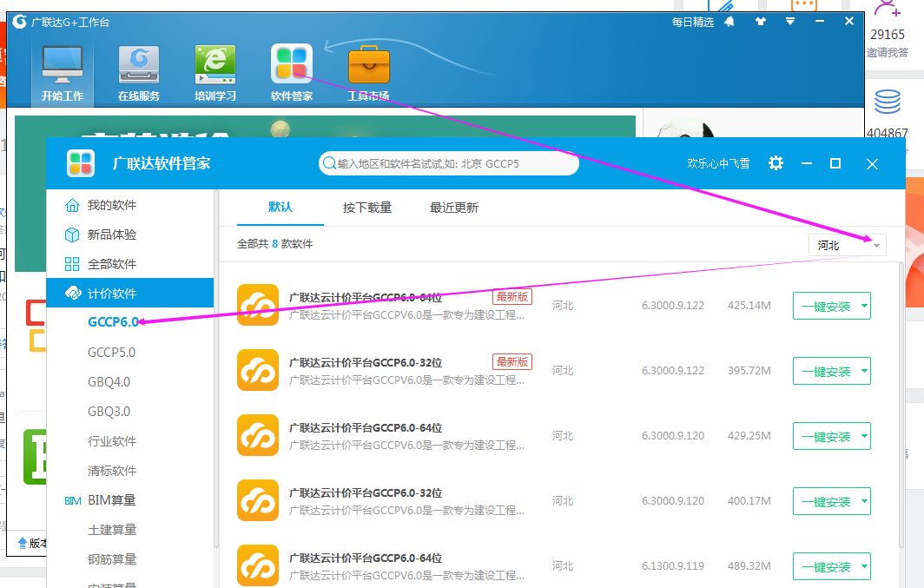Open 开始工作 in G+ workbench toolbar
This screenshot has width=924, height=588.
(62, 74)
